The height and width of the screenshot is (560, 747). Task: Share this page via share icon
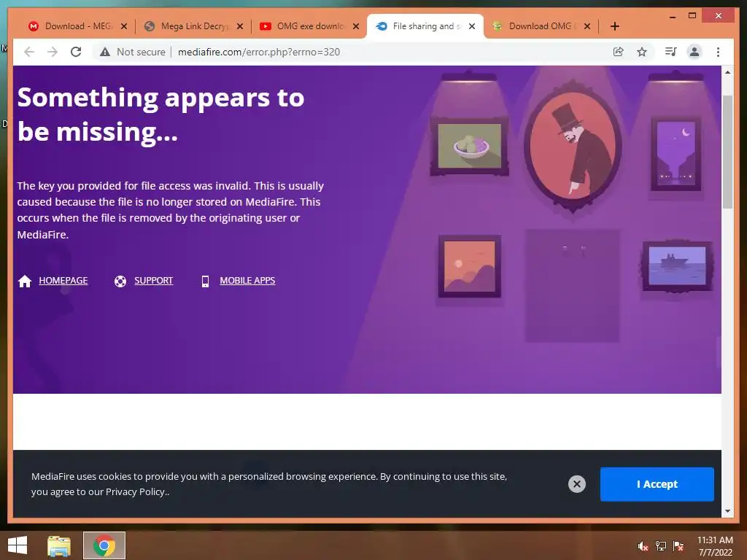pos(619,52)
